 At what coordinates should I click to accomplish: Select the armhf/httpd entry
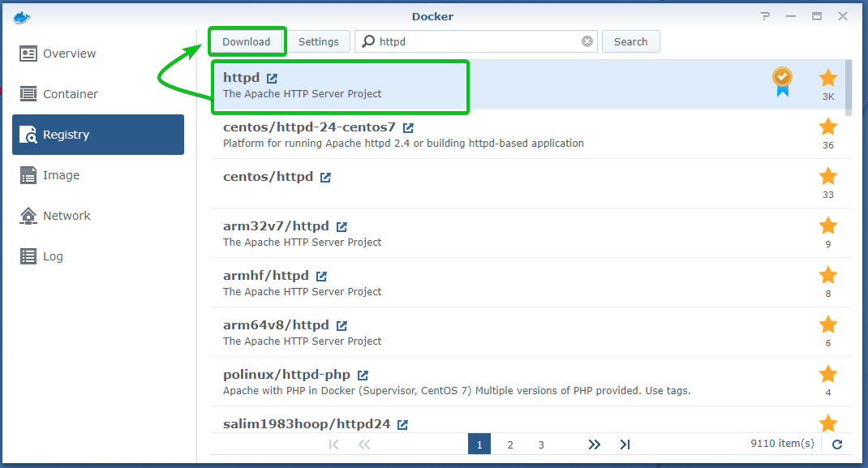pyautogui.click(x=527, y=283)
